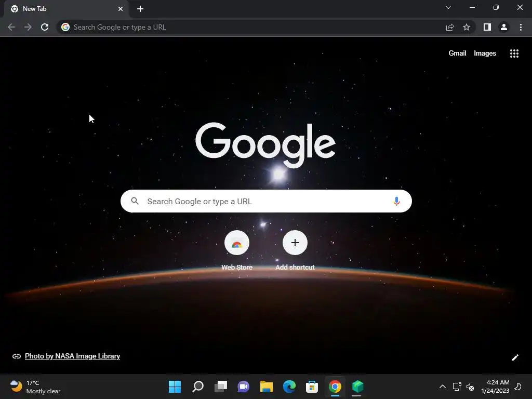532x399 pixels.
Task: Bookmark this tab with the star icon
Action: (x=467, y=27)
